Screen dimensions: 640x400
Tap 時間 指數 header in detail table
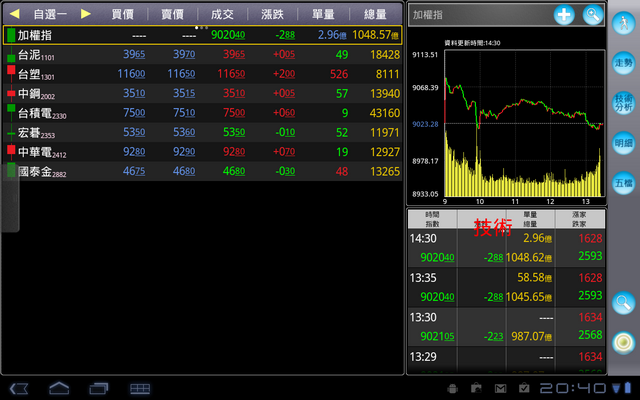click(432, 219)
